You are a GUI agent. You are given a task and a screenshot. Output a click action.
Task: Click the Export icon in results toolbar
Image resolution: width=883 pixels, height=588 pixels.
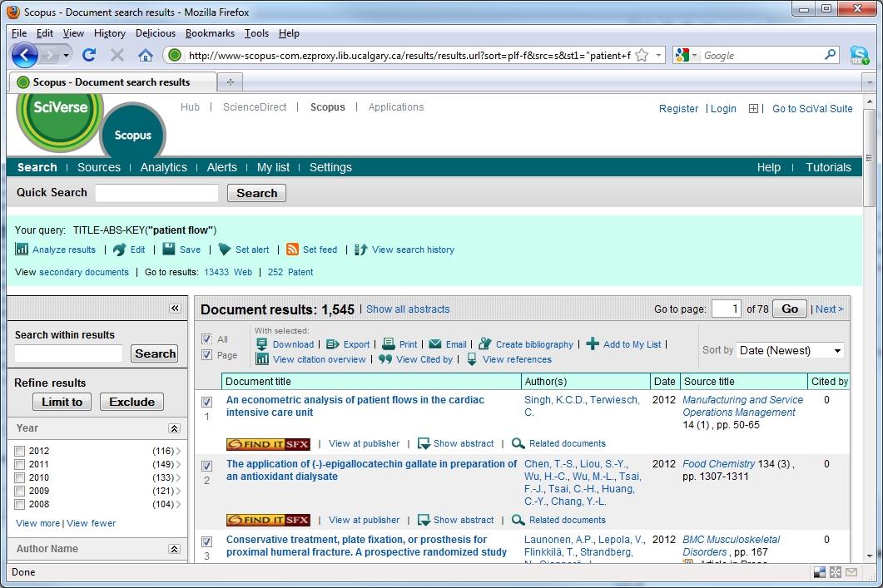333,344
